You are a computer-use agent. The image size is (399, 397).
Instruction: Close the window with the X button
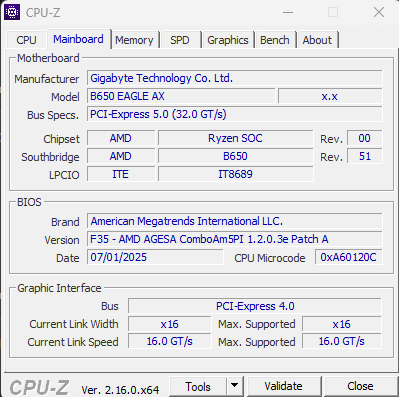point(379,13)
